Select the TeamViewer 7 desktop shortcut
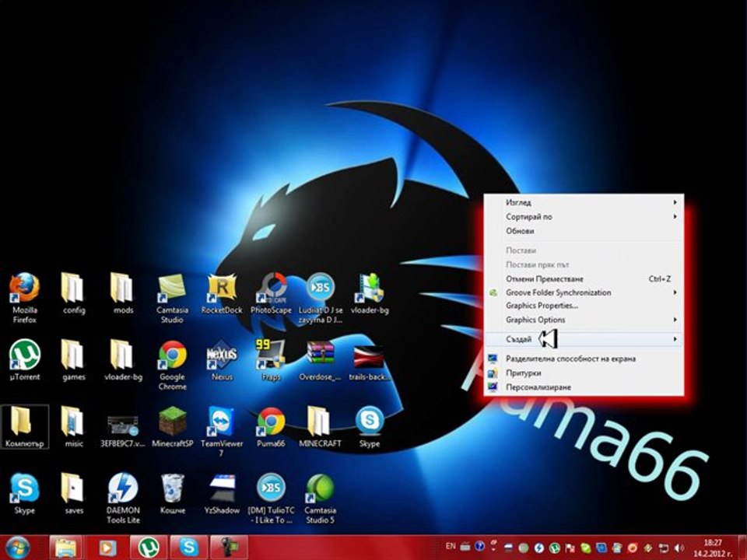Image resolution: width=747 pixels, height=560 pixels. tap(222, 431)
